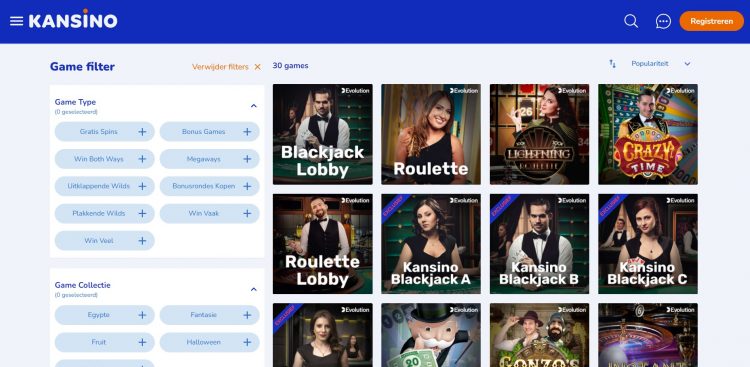Open the Populariteit sort dropdown

pos(661,64)
